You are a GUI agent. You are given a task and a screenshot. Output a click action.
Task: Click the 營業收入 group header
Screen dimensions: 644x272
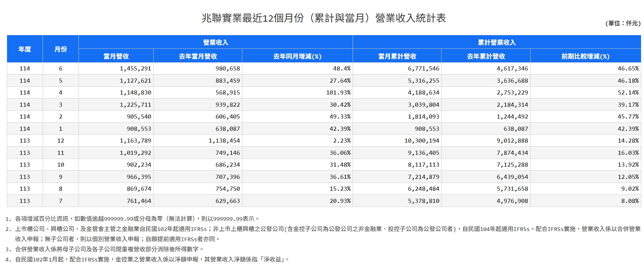(x=216, y=42)
